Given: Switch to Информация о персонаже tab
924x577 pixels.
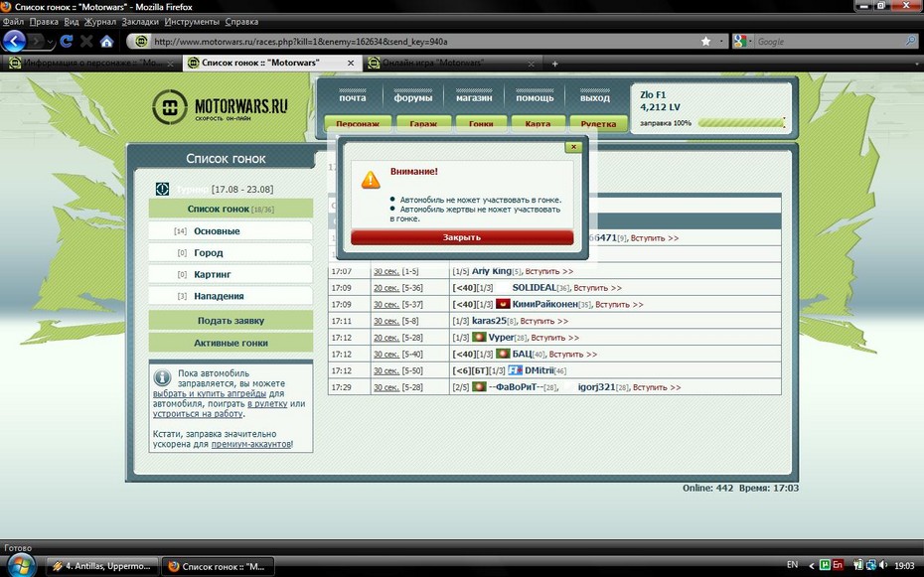Looking at the screenshot, I should [x=90, y=63].
